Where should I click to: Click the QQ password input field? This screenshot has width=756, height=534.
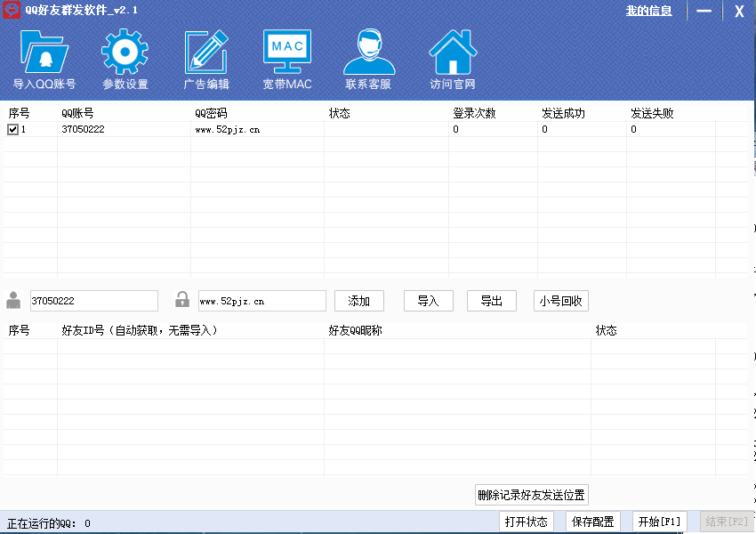point(261,301)
